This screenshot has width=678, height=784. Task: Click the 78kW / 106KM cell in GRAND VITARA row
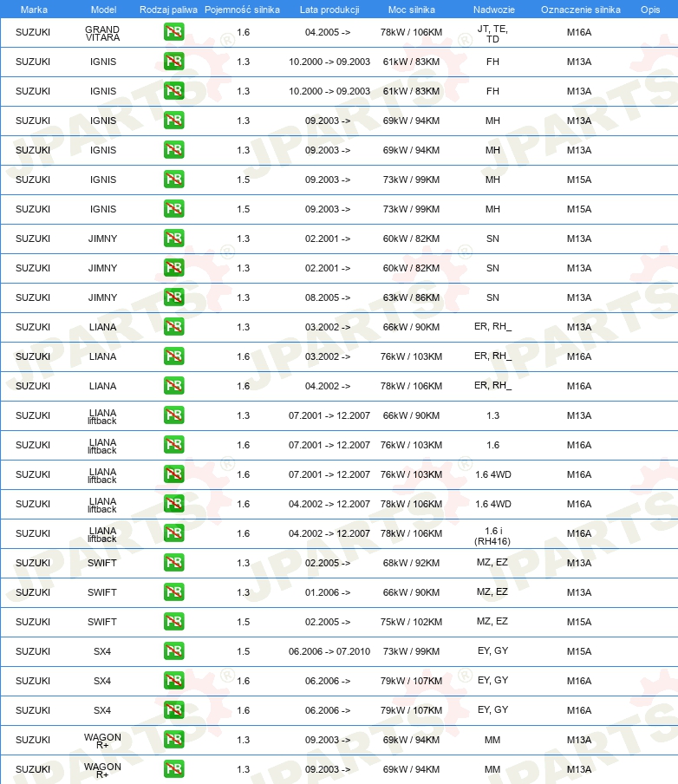click(412, 32)
